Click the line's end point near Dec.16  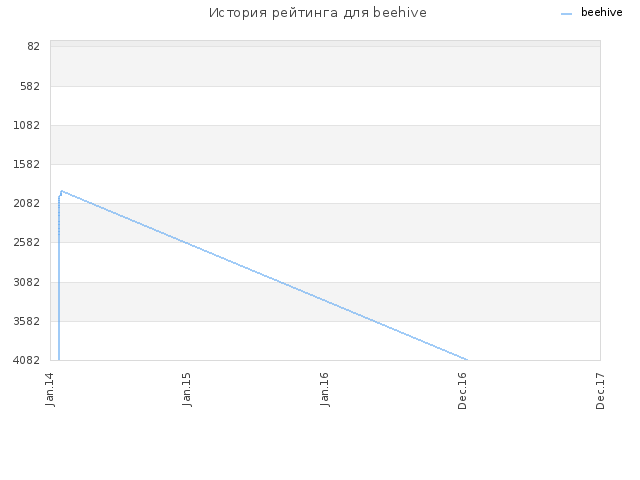467,360
